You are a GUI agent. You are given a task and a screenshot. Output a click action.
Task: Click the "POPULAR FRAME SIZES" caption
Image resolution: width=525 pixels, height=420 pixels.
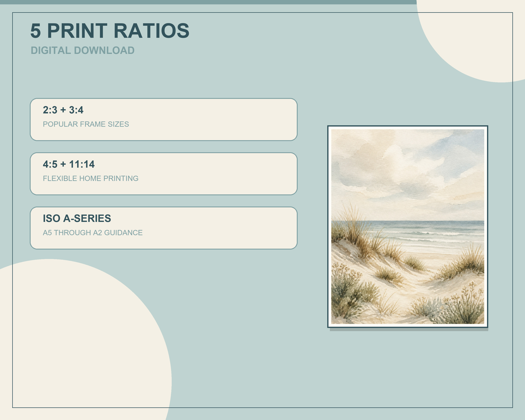(x=86, y=124)
